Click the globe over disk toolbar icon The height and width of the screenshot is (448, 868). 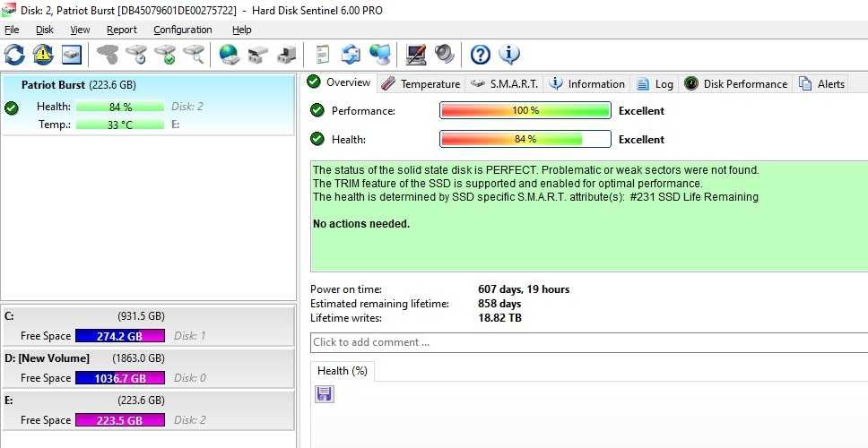[229, 54]
